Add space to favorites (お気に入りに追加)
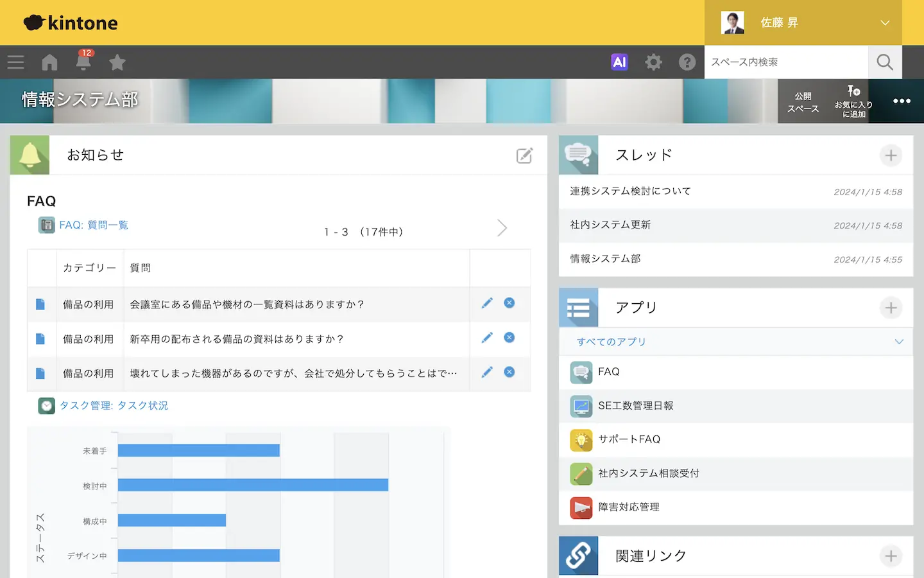924x578 pixels. click(x=853, y=101)
